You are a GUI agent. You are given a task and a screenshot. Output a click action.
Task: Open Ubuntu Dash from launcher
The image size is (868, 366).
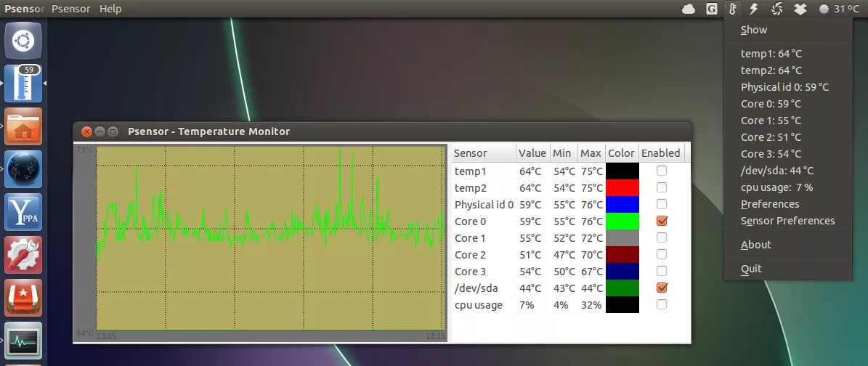click(23, 41)
